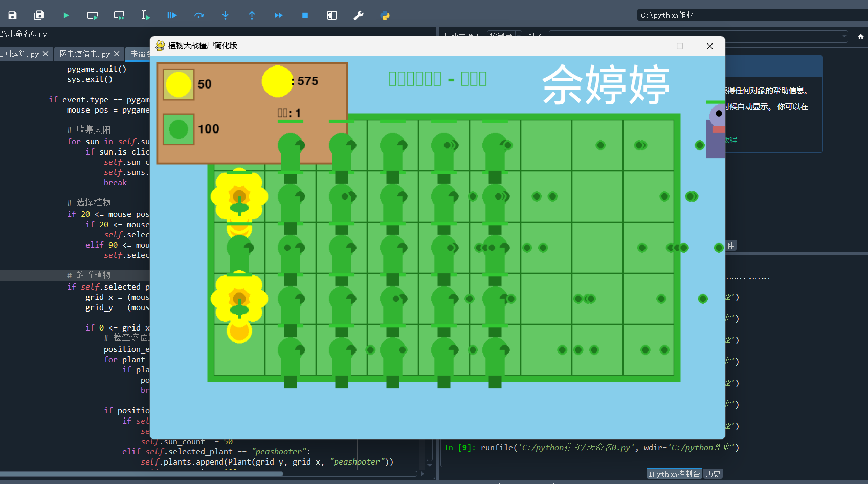Viewport: 868px width, 484px height.
Task: Open the IPython控制台 tab
Action: point(675,474)
